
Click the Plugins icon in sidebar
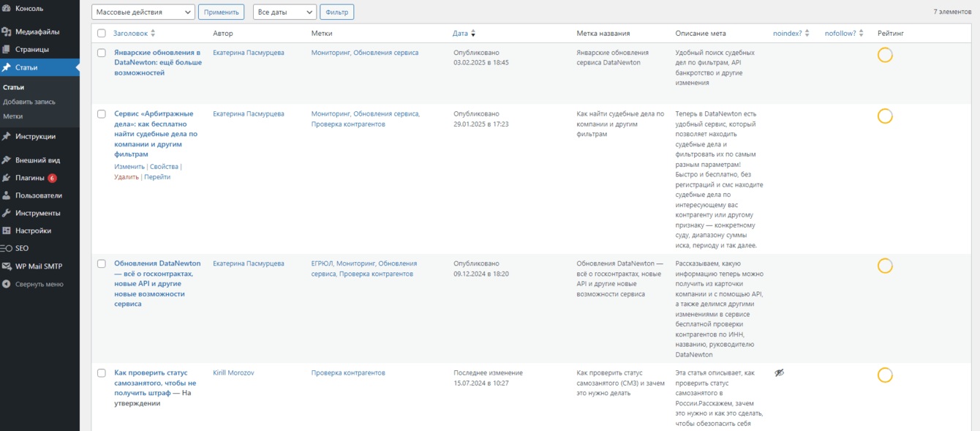click(x=7, y=178)
